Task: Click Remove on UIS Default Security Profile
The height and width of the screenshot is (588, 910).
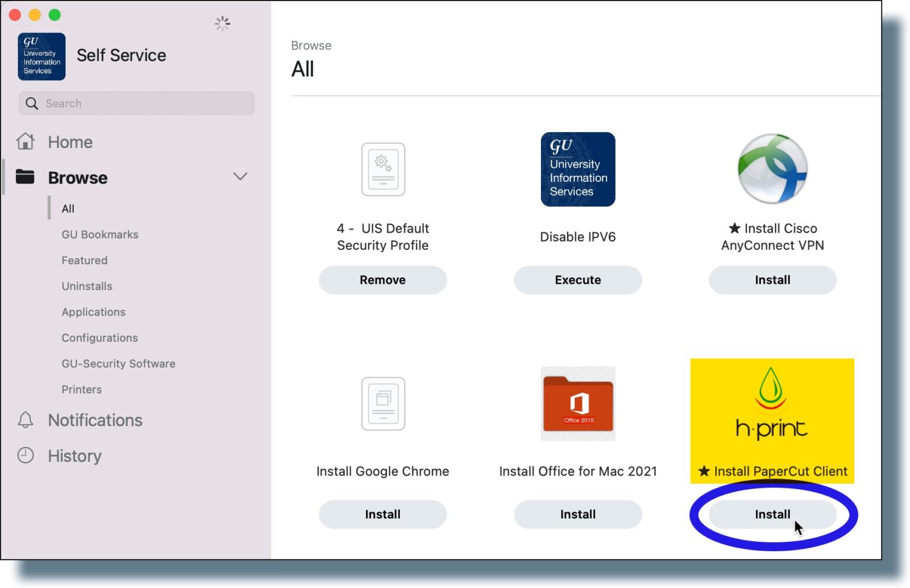Action: click(383, 279)
